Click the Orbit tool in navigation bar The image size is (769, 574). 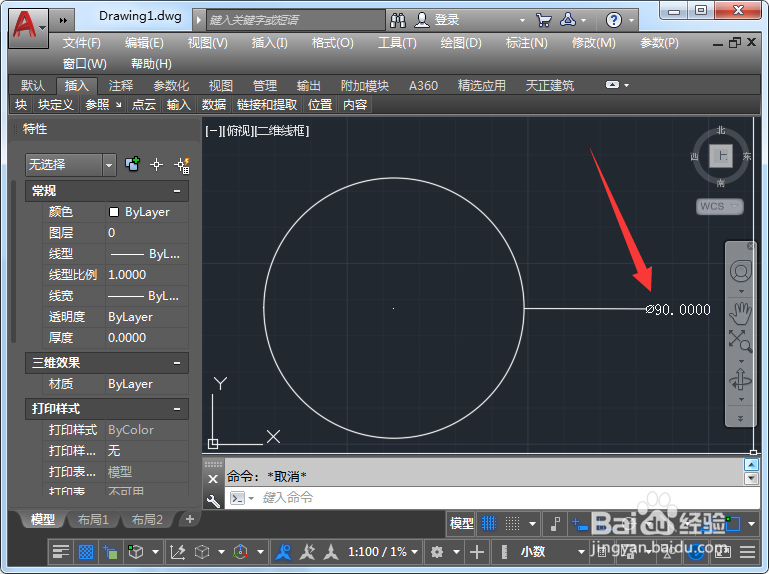740,380
